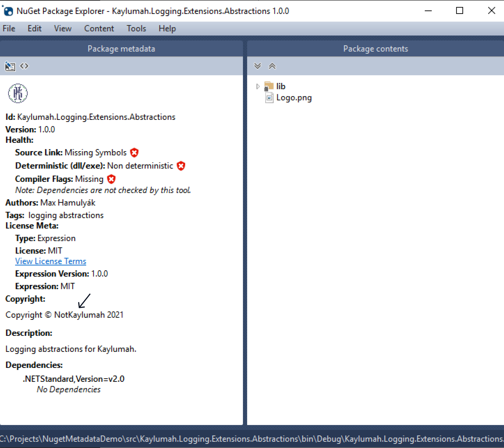Click the author name Max Hamulyák

coord(68,203)
